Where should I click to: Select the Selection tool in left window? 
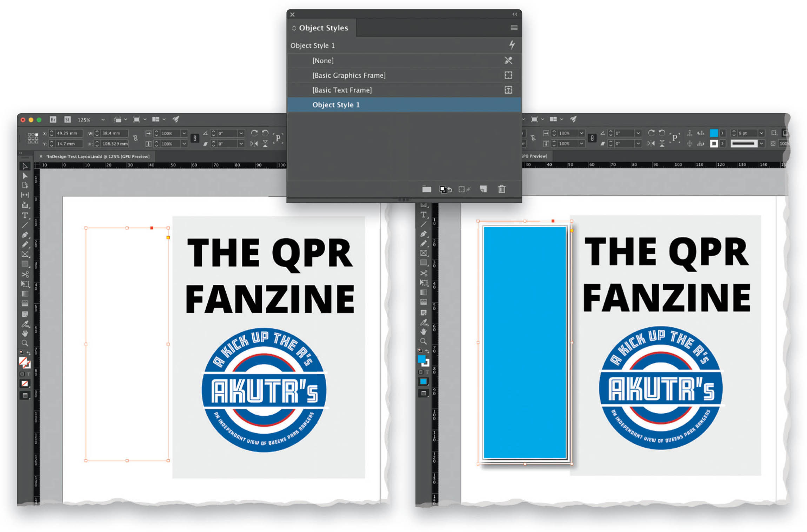[25, 166]
